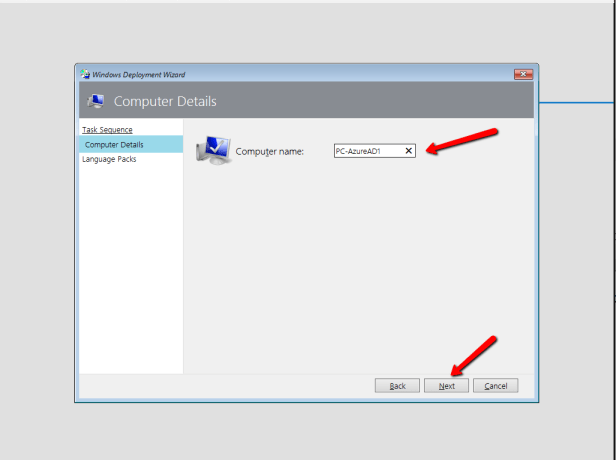This screenshot has height=460, width=616.
Task: Click the "Computer Details" header title text
Action: pyautogui.click(x=165, y=102)
